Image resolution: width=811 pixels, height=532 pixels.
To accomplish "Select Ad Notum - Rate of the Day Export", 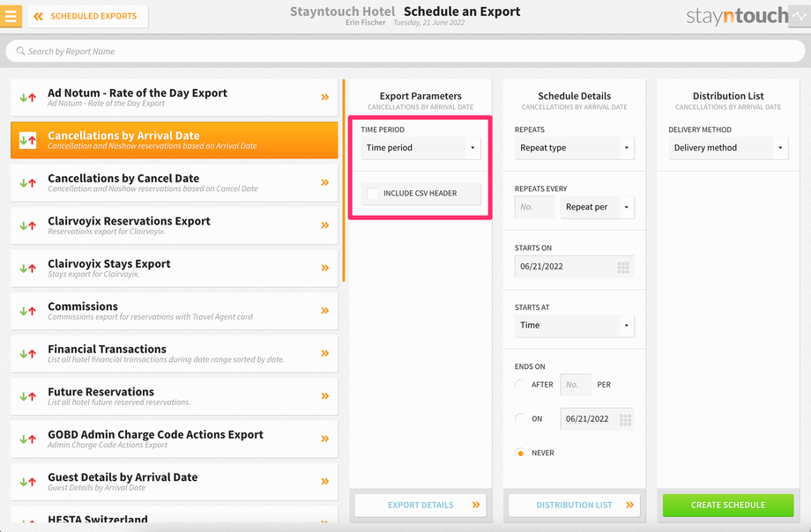I will click(175, 97).
